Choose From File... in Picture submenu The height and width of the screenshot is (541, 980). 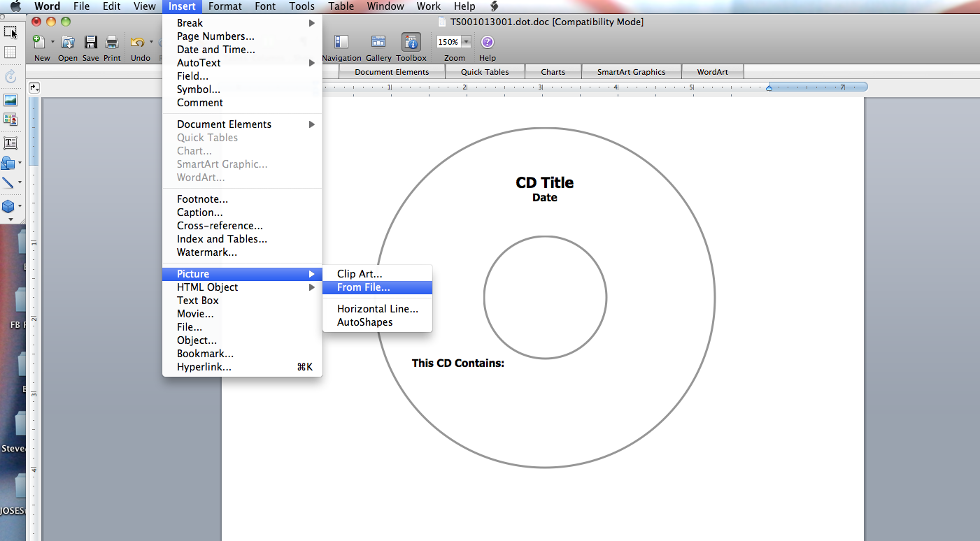click(x=377, y=287)
